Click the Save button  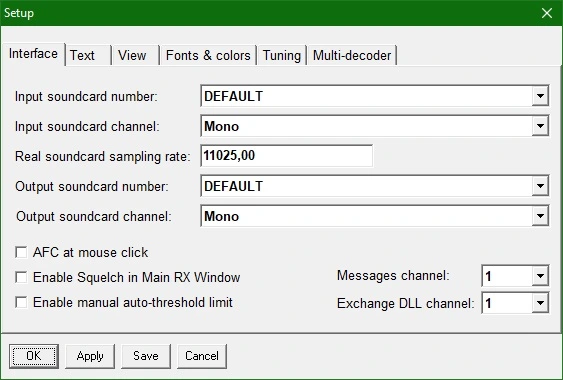click(146, 356)
